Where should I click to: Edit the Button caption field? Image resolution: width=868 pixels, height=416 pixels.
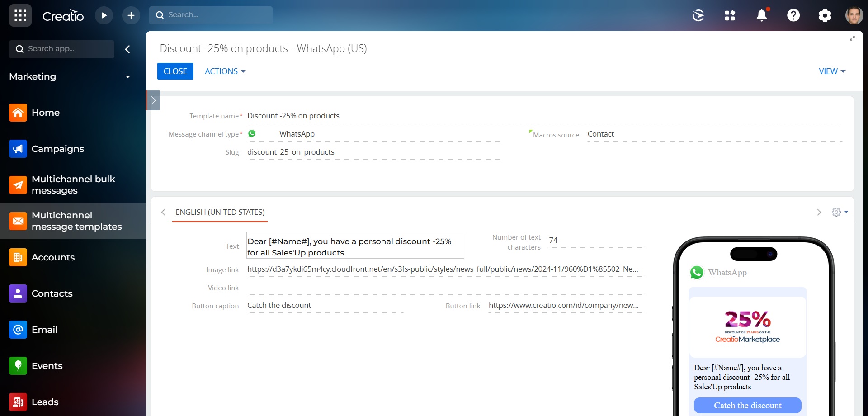pyautogui.click(x=325, y=305)
